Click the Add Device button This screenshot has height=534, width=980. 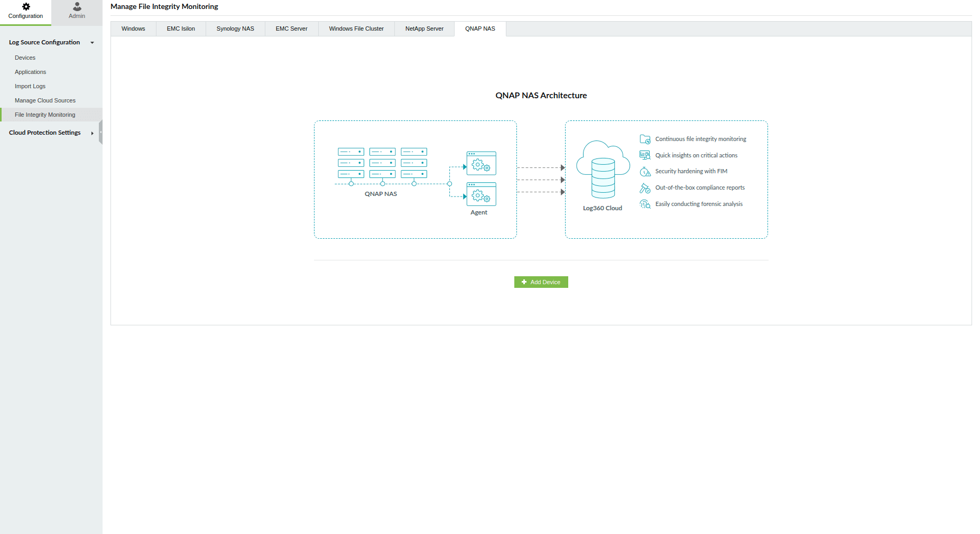point(541,282)
